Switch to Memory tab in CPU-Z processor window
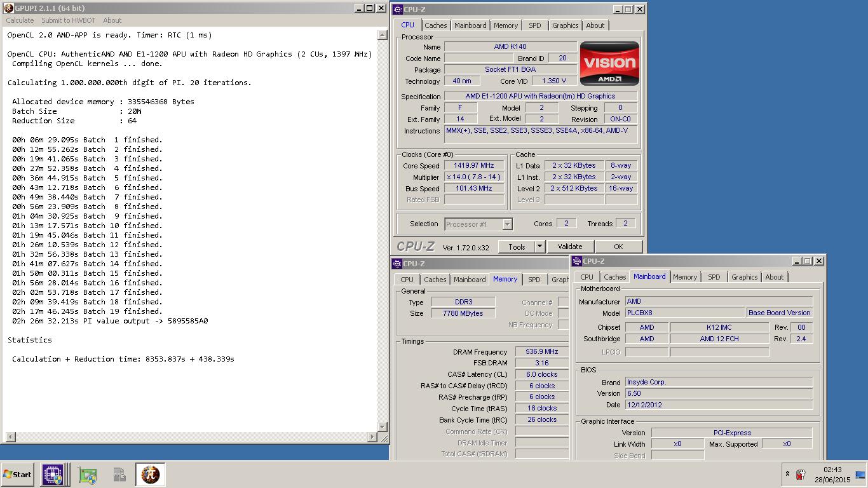The height and width of the screenshot is (488, 868). 506,25
